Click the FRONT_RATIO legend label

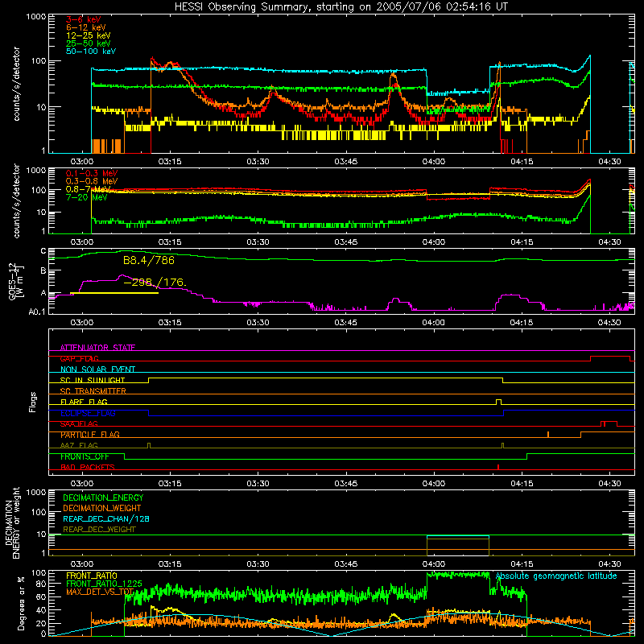(92, 576)
